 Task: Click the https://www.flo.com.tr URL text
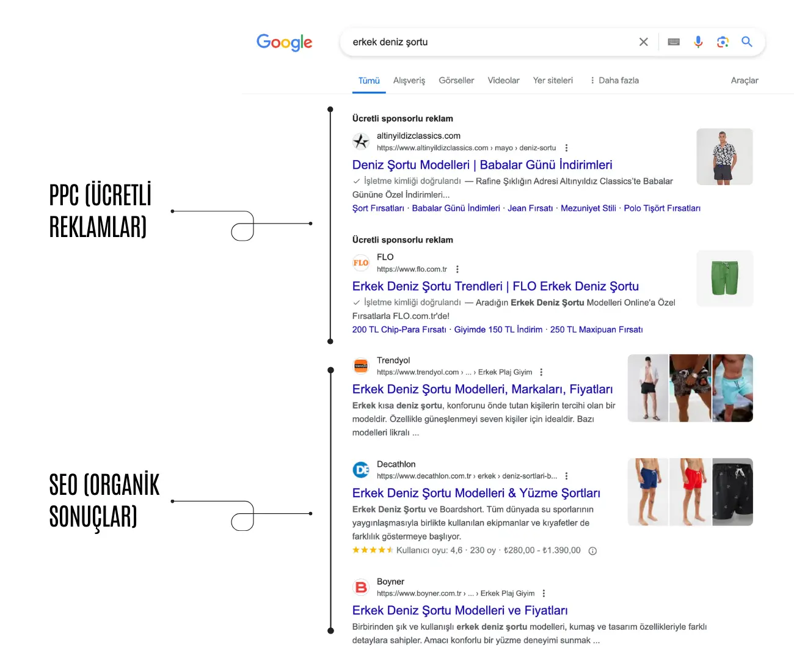412,269
